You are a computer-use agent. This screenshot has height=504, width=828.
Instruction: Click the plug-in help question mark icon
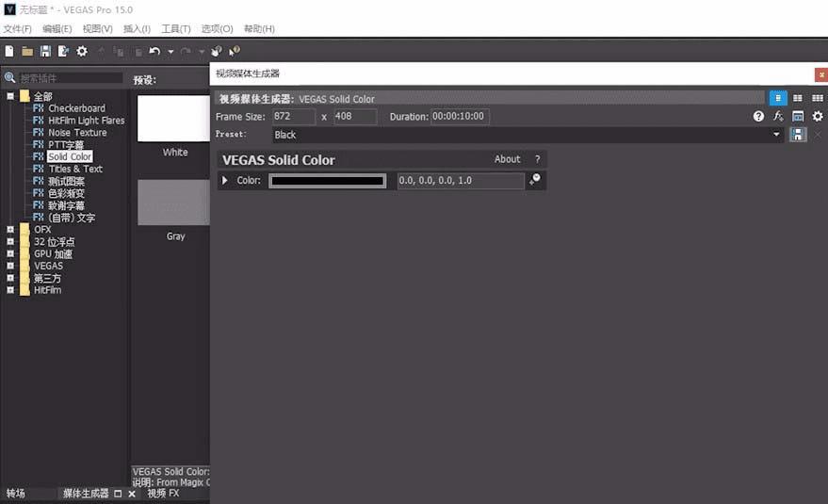pos(758,116)
